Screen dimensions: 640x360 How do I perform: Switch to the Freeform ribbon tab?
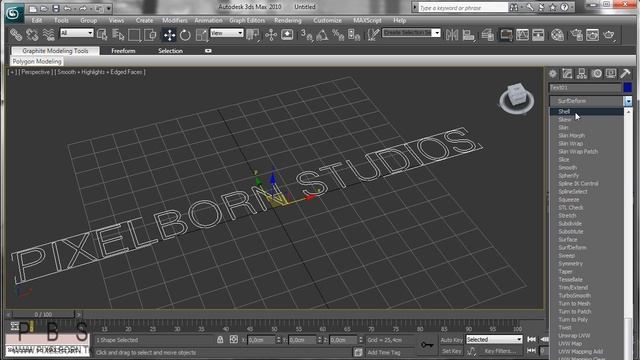click(123, 51)
